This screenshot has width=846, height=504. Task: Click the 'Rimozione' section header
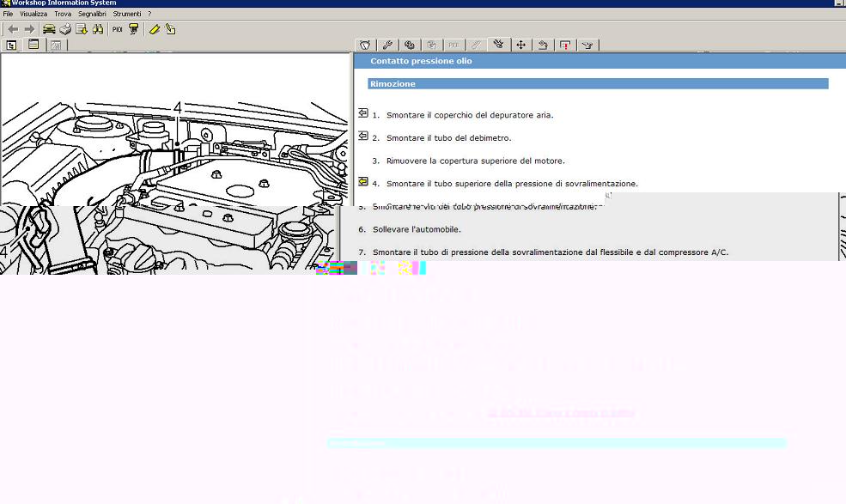coord(598,83)
